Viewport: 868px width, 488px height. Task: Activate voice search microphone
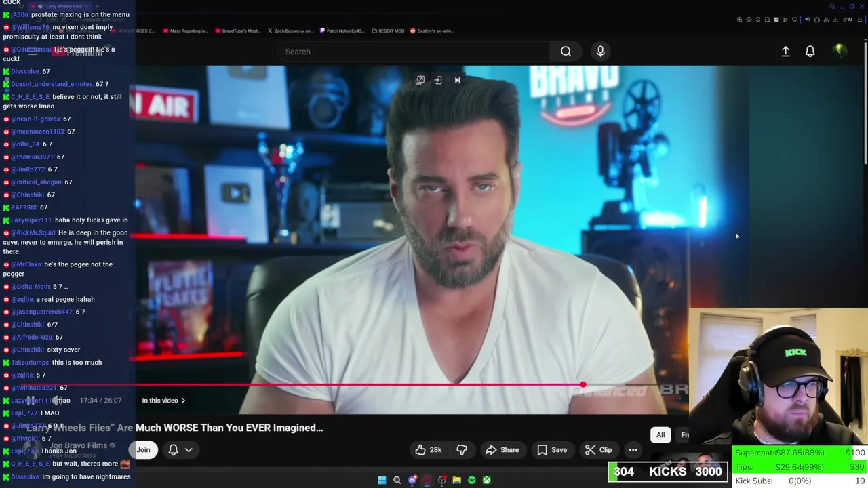coord(600,52)
